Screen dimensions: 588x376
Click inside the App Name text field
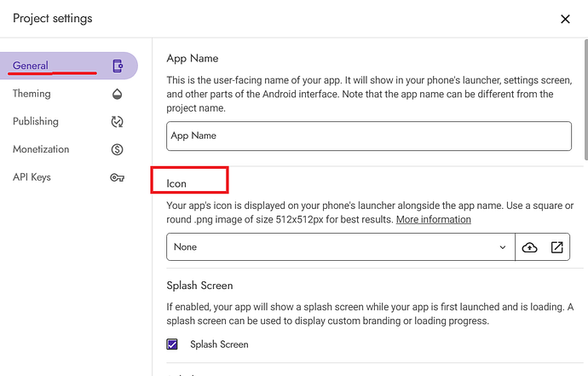coord(368,136)
